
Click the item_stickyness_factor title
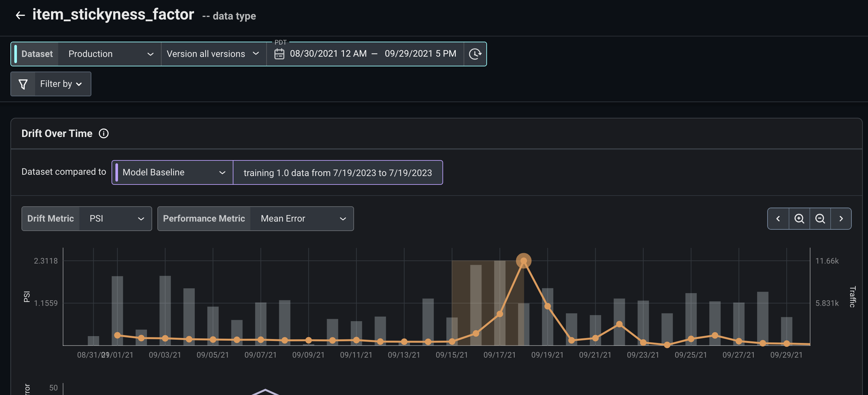coord(113,15)
